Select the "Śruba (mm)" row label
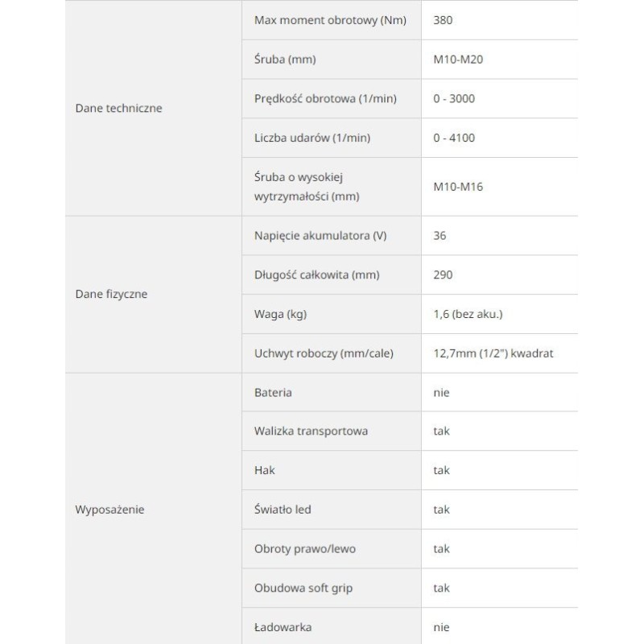Viewport: 644px width, 644px height. (283, 59)
